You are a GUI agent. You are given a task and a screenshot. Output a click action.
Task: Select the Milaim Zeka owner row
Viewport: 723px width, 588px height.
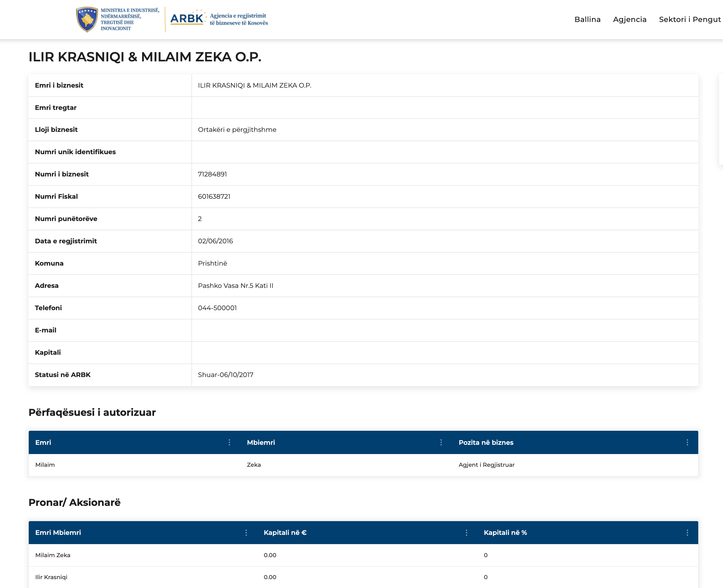point(53,555)
